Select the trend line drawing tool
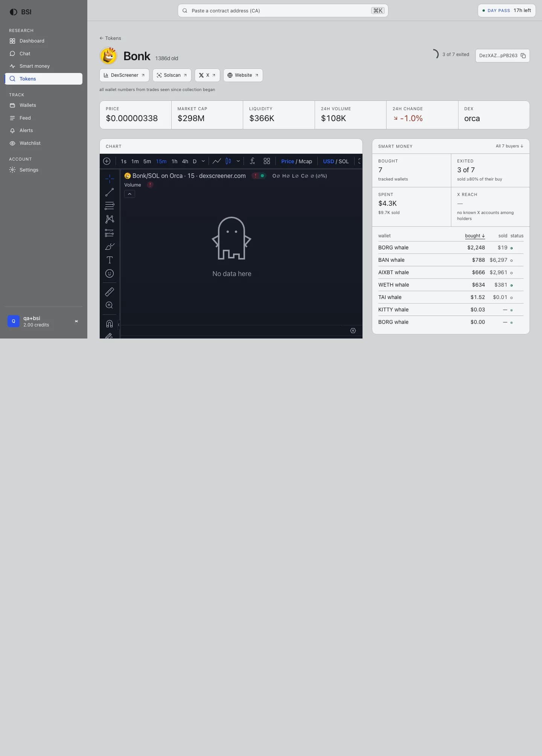The image size is (542, 756). click(x=110, y=192)
